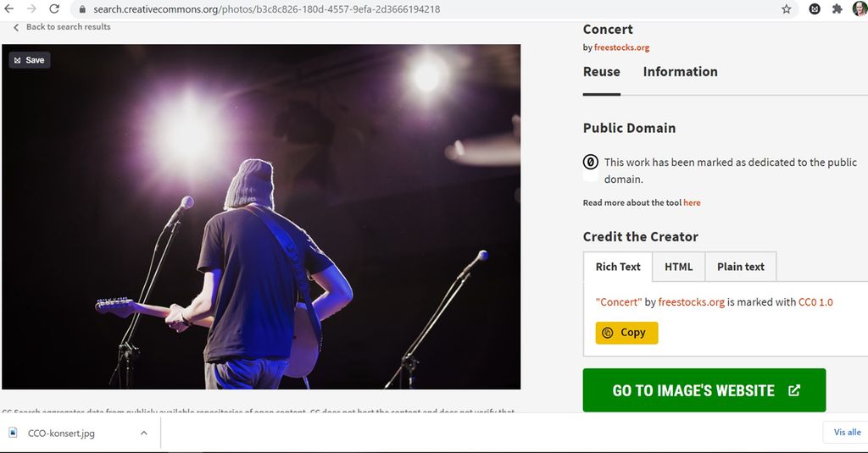Expand options for CCO-konsert.jpg download
This screenshot has height=453, width=868.
(143, 433)
